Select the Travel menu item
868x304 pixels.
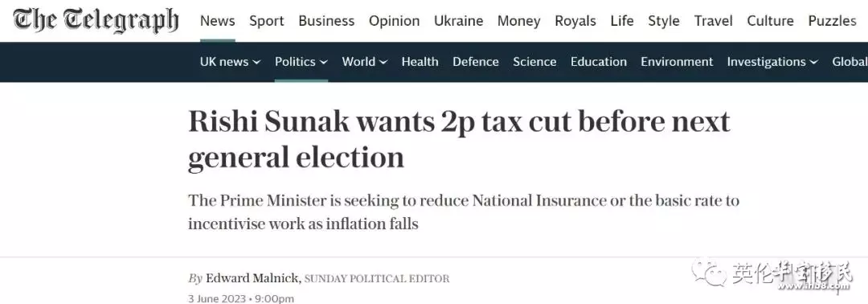[x=714, y=21]
